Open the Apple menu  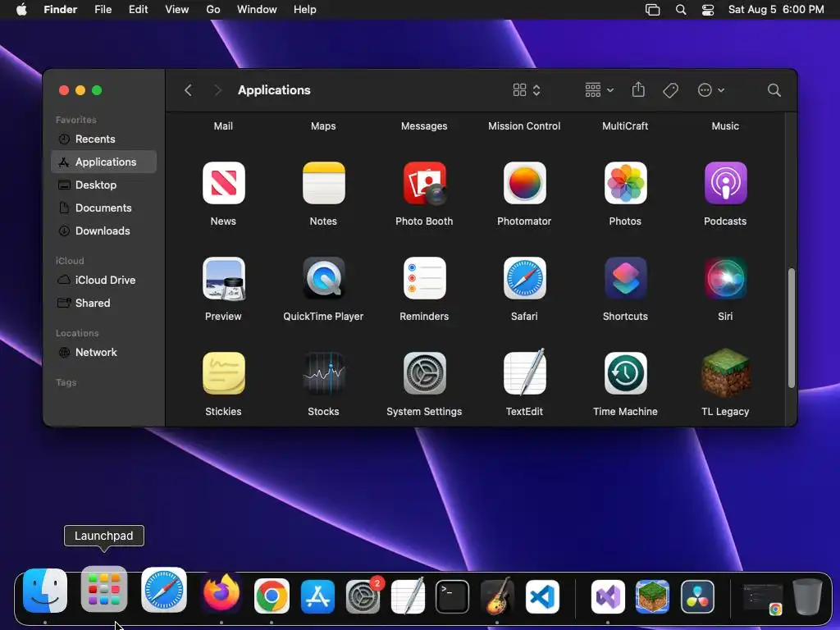[x=21, y=10]
